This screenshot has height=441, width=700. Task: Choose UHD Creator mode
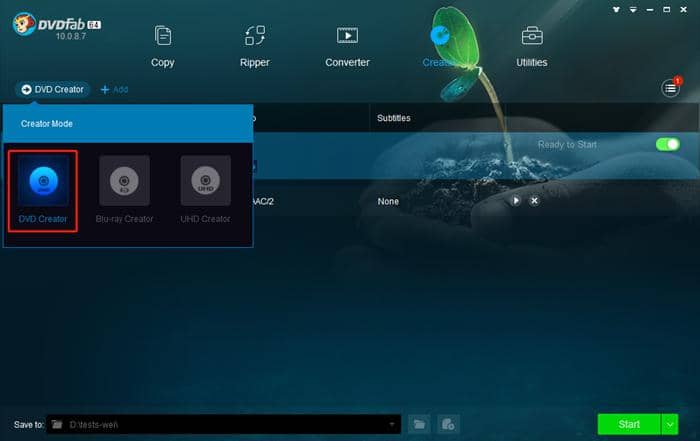point(205,181)
